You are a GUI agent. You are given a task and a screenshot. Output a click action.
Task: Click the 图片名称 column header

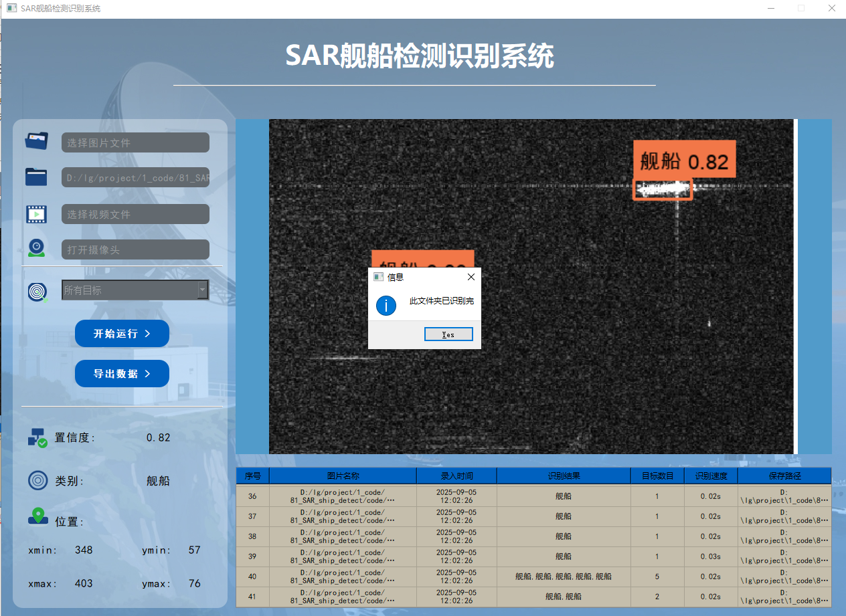tap(343, 476)
